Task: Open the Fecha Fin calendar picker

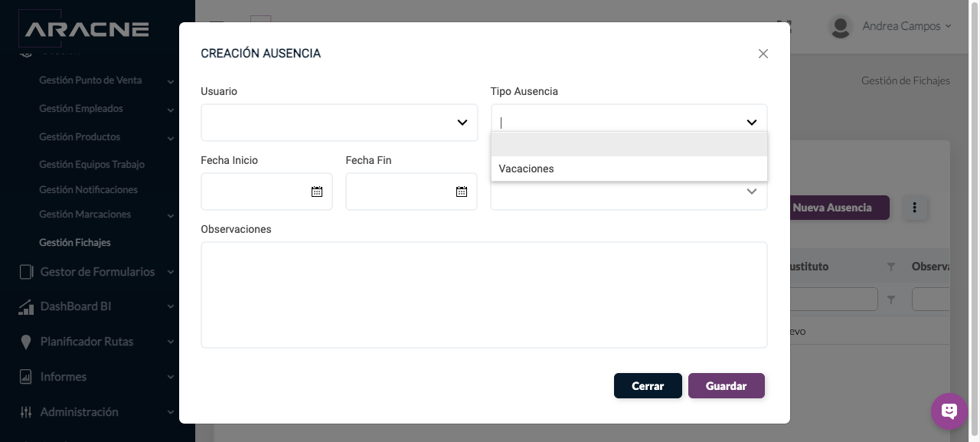Action: 462,192
